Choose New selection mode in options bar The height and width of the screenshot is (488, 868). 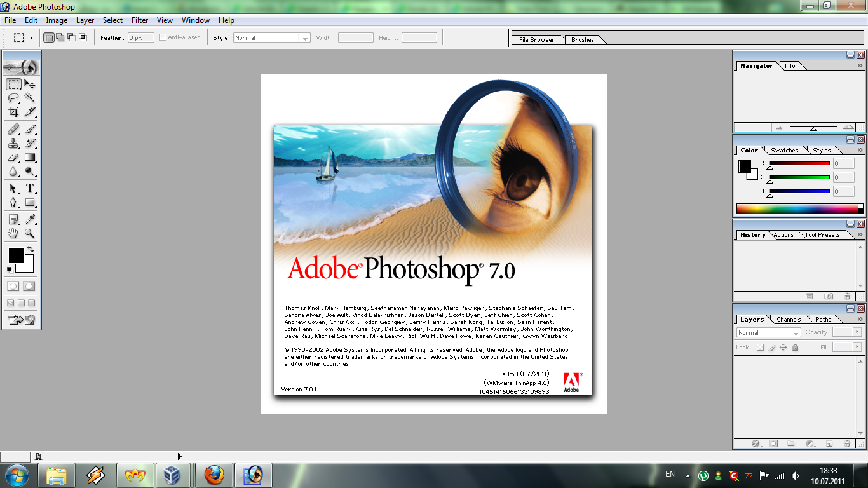click(x=49, y=37)
